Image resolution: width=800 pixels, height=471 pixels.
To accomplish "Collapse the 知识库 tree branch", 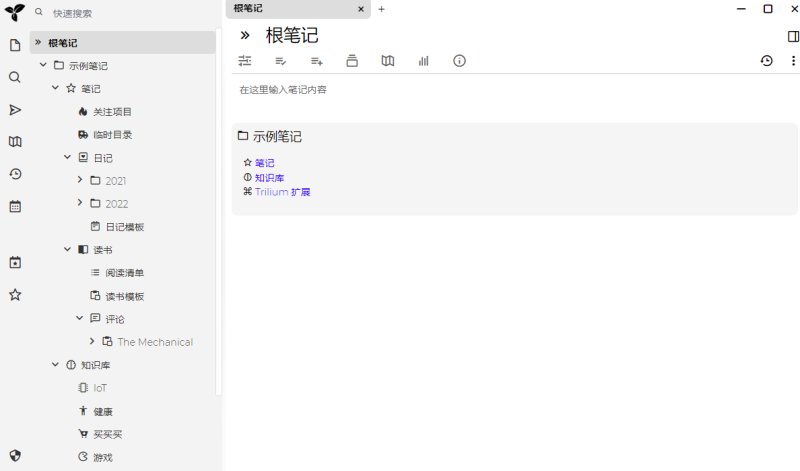I will 56,364.
